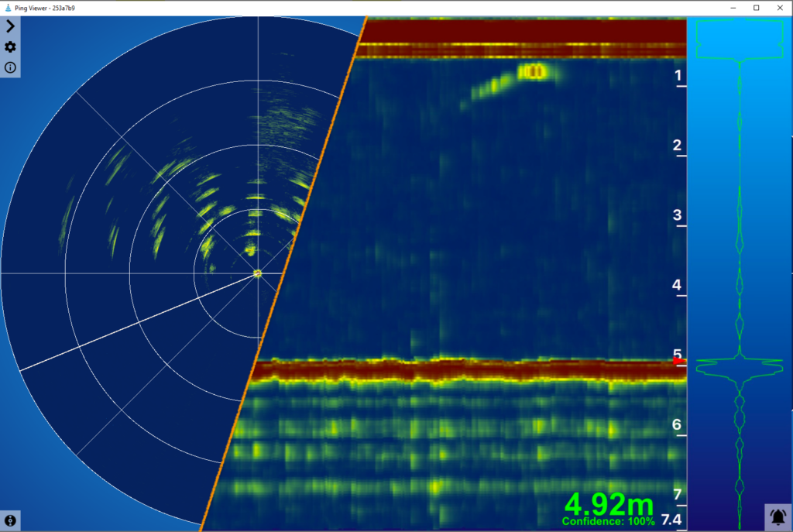Click the 7.4 maximum depth scale label

(671, 519)
